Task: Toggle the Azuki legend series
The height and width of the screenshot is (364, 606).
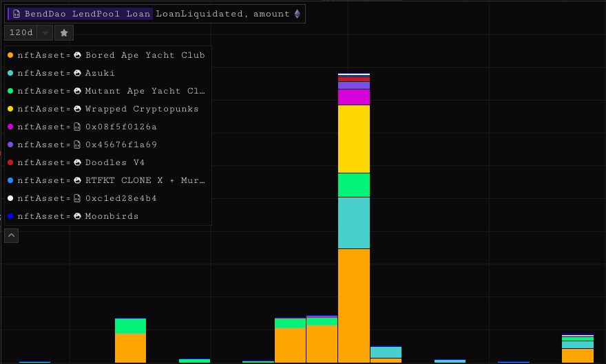Action: pos(108,73)
